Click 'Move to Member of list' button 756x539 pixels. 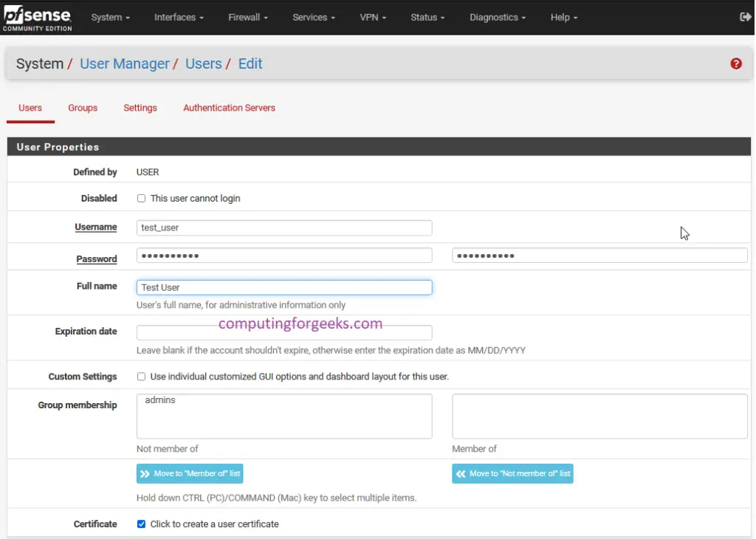tap(190, 474)
